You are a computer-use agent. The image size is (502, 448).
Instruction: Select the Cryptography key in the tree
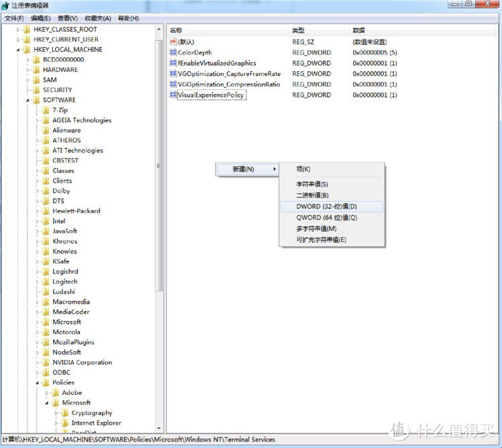[x=92, y=413]
